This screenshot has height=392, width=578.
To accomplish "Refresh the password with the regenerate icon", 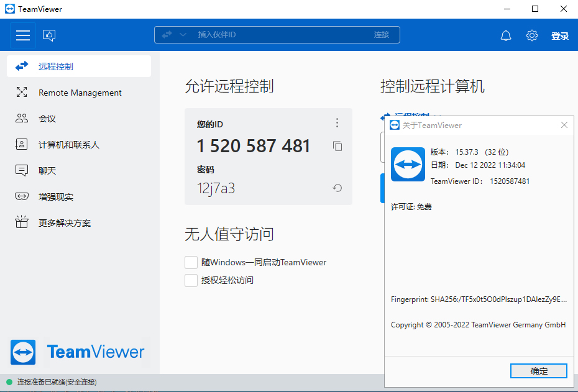I will tap(337, 188).
